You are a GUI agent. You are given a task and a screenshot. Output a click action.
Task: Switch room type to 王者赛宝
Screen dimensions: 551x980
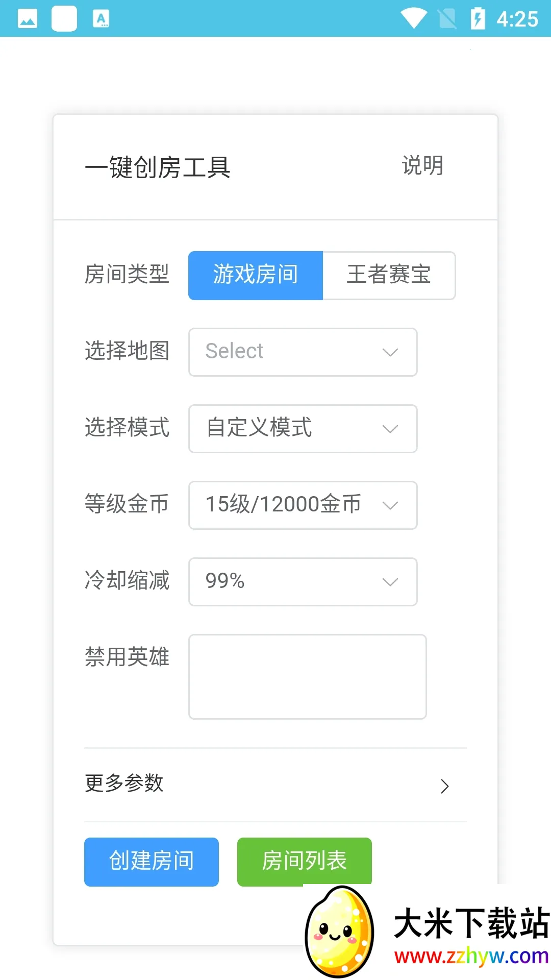pyautogui.click(x=389, y=275)
